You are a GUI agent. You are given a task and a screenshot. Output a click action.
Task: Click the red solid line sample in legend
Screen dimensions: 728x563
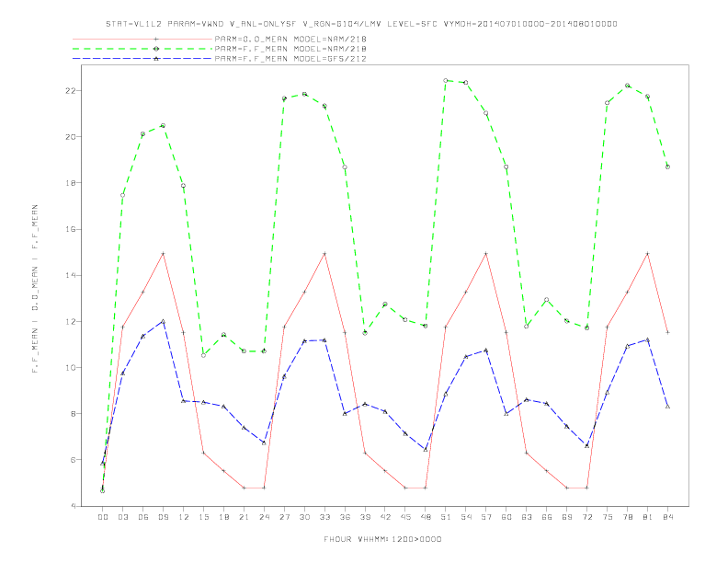(x=142, y=39)
